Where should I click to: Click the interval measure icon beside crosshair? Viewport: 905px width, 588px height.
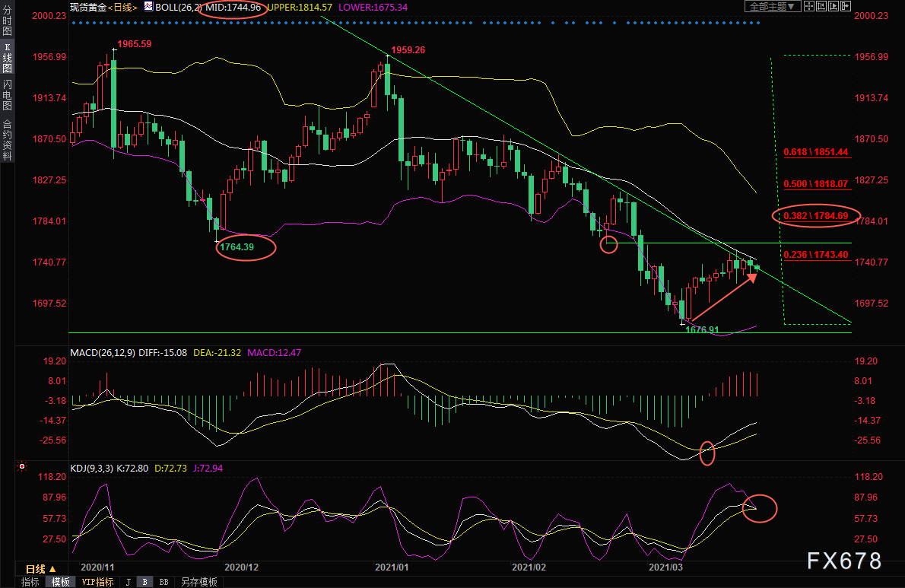click(x=822, y=6)
